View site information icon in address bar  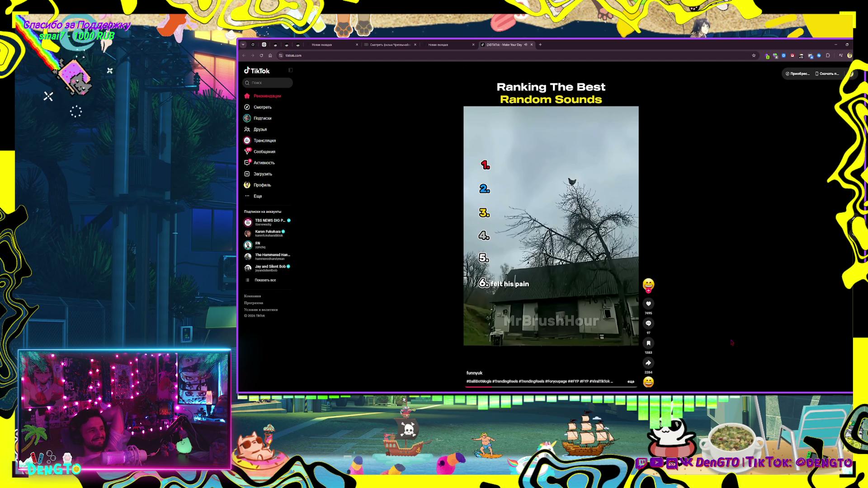(x=281, y=56)
